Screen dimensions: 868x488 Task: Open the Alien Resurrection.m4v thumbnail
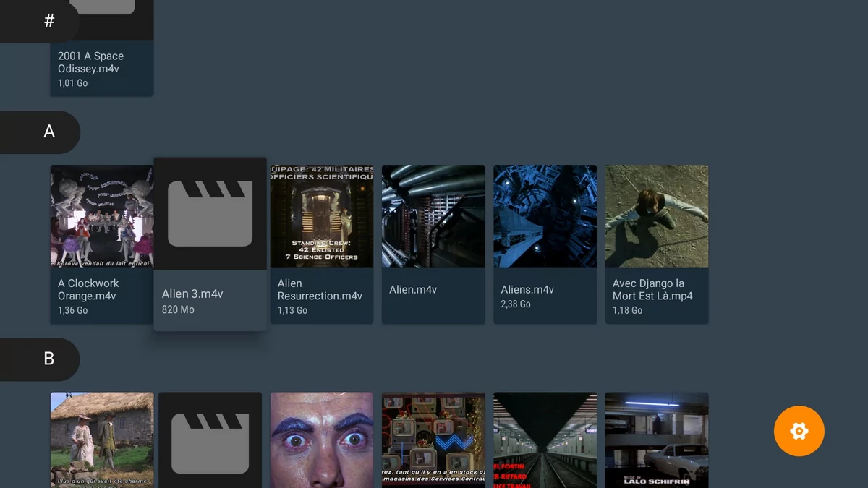[x=322, y=217]
